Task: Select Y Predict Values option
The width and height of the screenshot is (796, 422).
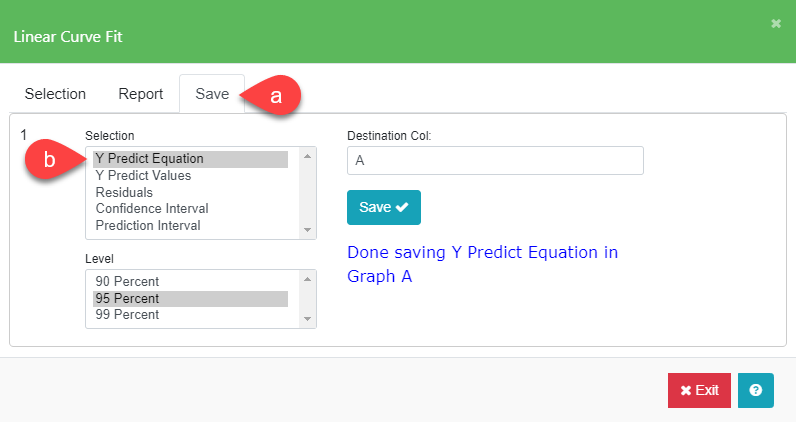Action: click(143, 176)
